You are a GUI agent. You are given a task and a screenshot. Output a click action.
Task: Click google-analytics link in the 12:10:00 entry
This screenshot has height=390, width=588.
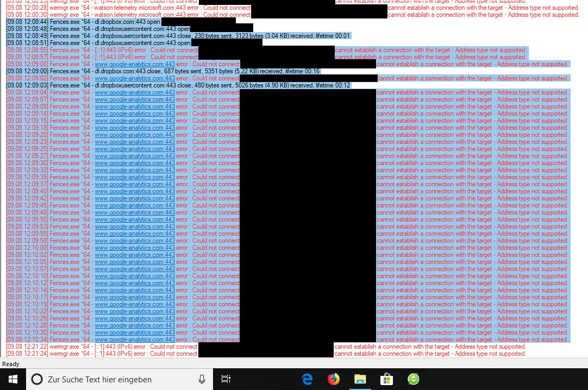[x=135, y=248]
